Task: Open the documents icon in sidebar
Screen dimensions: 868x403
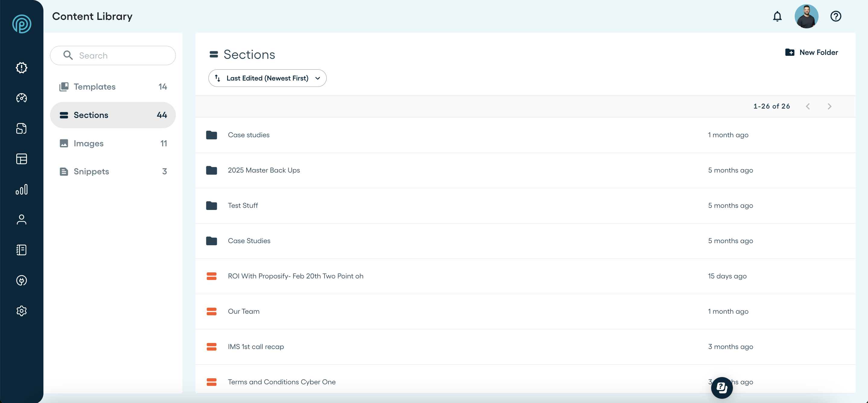Action: (x=22, y=129)
